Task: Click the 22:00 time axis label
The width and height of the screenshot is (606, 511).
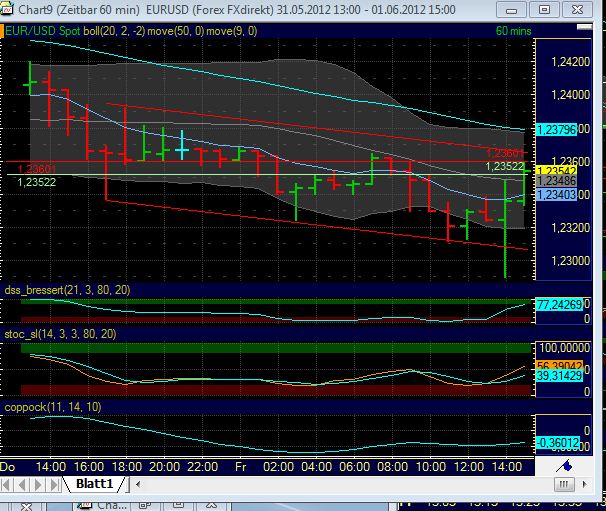Action: pos(203,467)
